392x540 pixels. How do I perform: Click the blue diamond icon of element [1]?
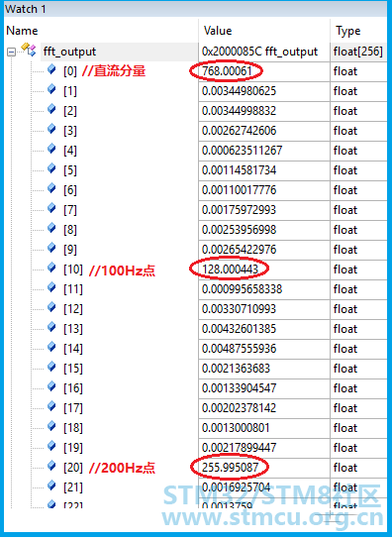pyautogui.click(x=51, y=89)
